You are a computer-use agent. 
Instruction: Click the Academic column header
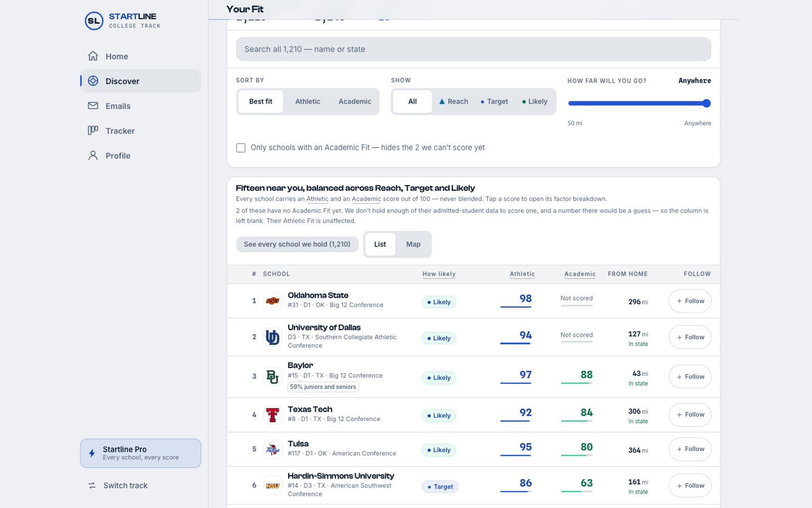tap(580, 274)
